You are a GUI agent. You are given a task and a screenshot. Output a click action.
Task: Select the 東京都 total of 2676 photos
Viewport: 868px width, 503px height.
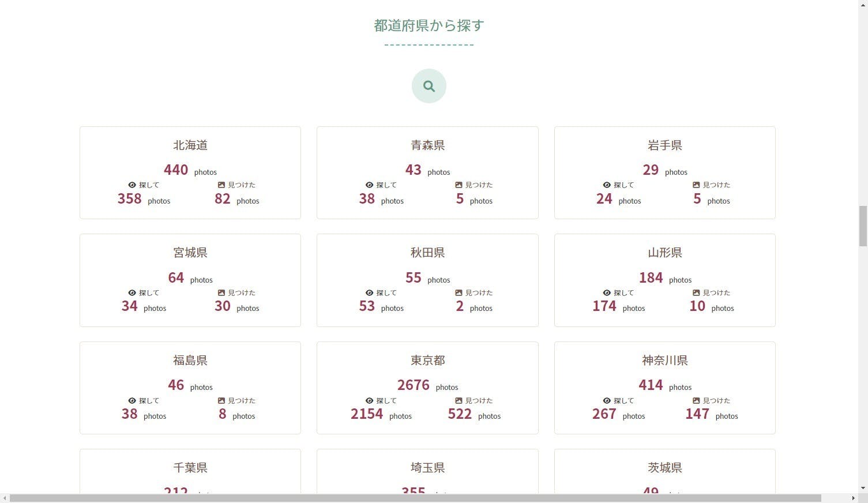click(413, 385)
